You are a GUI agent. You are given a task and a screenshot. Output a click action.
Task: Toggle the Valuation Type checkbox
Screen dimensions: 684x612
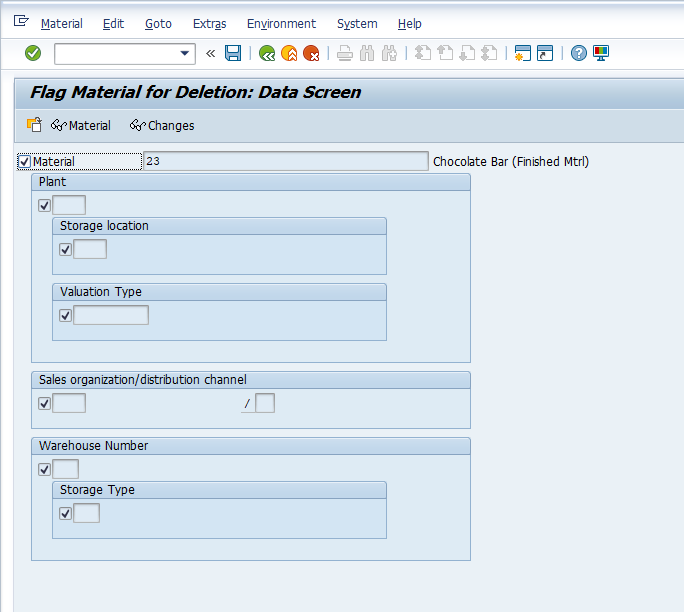[66, 316]
